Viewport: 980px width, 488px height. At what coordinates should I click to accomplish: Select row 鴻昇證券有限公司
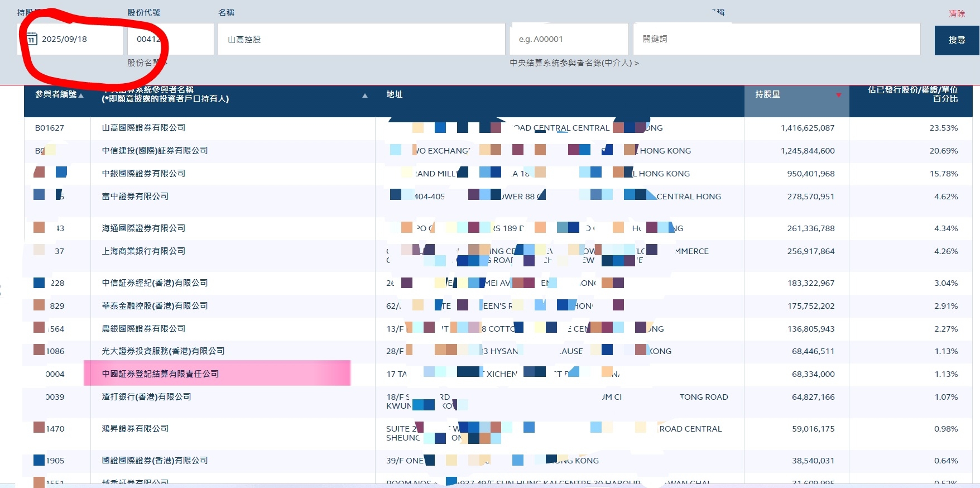[x=135, y=429]
